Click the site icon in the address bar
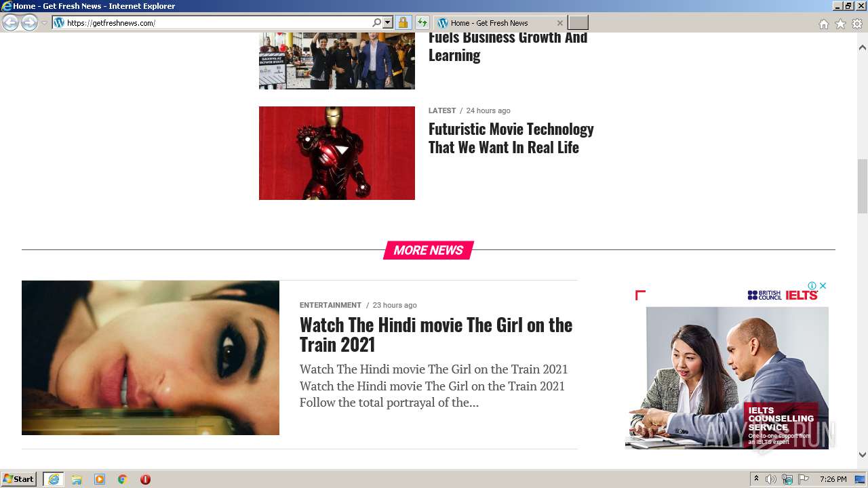This screenshot has height=488, width=868. click(59, 23)
